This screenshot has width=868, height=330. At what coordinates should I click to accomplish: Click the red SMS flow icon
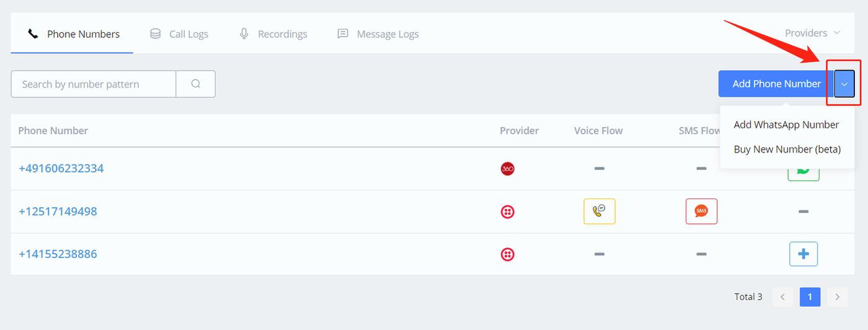pyautogui.click(x=701, y=212)
